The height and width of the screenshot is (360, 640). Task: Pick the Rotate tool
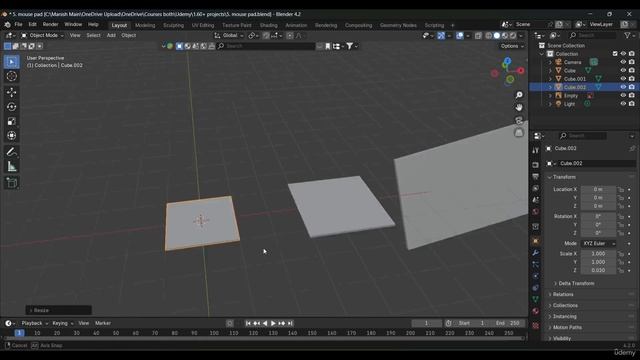[11, 107]
